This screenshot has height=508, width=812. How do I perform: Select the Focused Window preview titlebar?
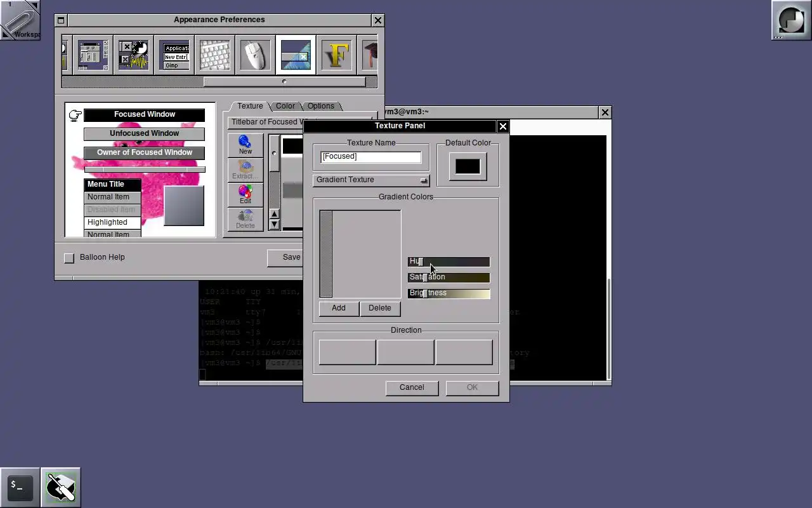(x=145, y=115)
